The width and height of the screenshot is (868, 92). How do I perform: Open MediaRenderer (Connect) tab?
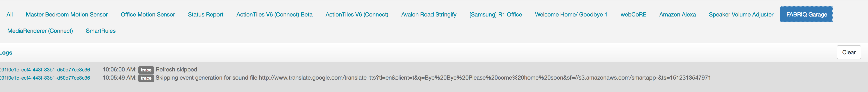[x=40, y=31]
